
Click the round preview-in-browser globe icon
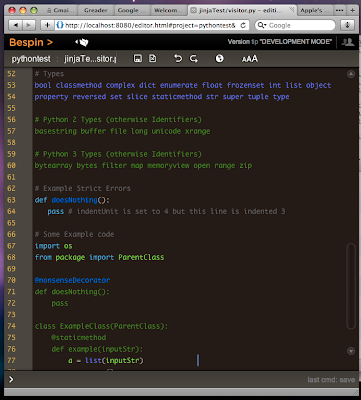219,59
